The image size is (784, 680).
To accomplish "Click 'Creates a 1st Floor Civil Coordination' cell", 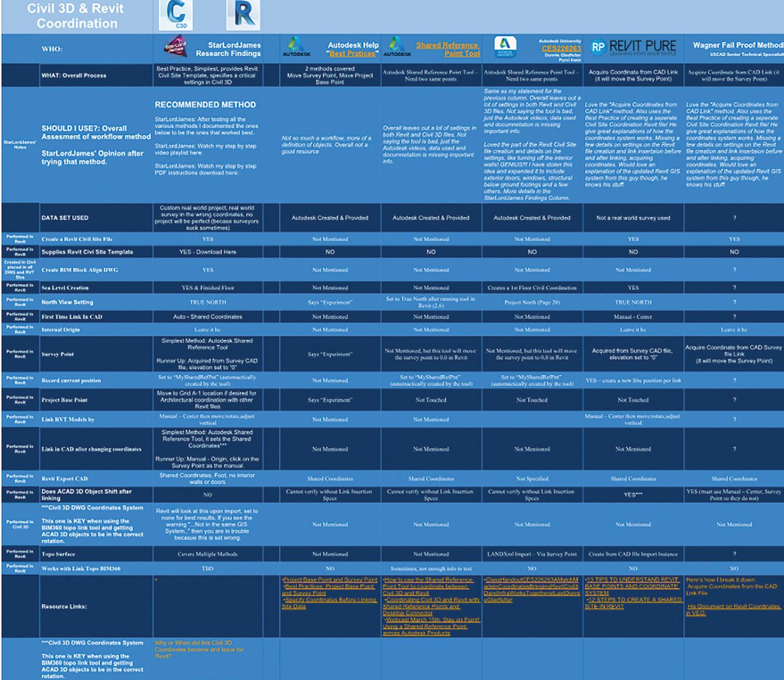I will [x=532, y=288].
